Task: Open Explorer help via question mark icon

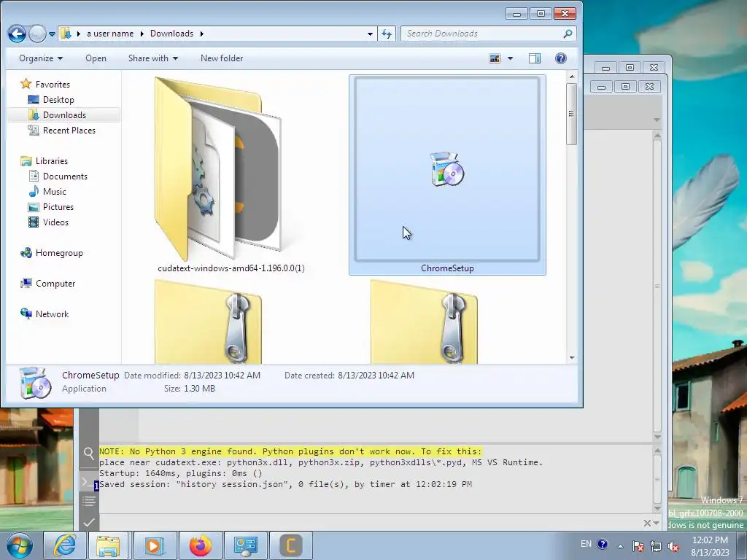Action: coord(561,58)
